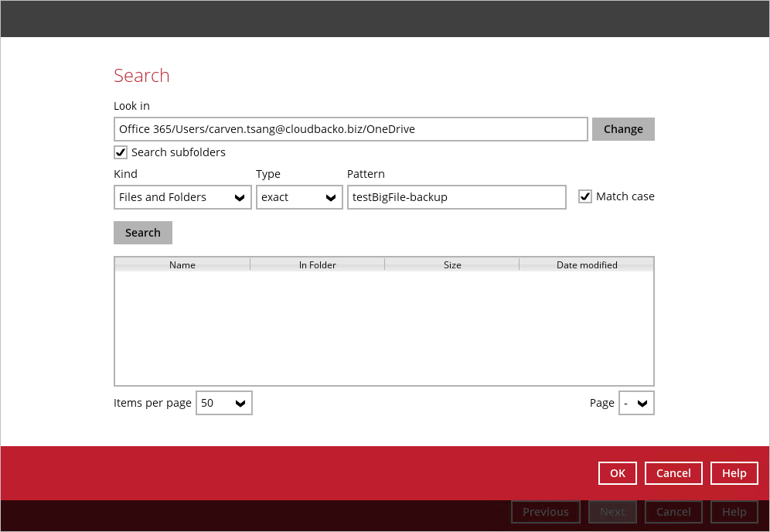Click the Previous button in the bottom bar
Image resolution: width=770 pixels, height=532 pixels.
pos(546,512)
